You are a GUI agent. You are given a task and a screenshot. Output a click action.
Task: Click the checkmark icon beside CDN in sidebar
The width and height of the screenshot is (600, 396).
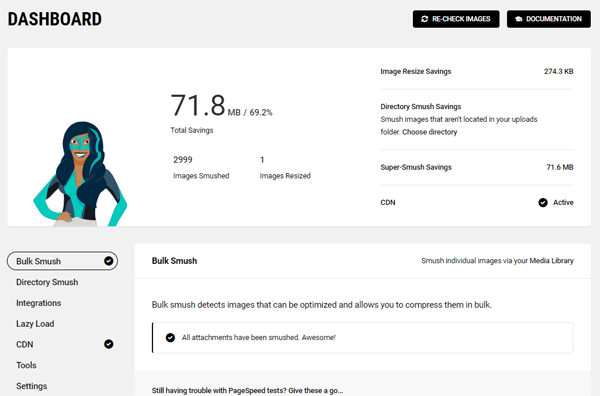tap(109, 344)
